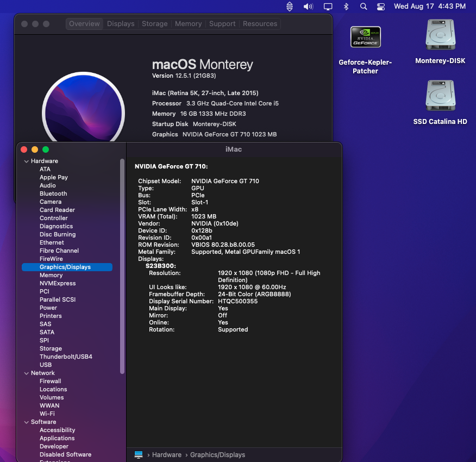Screen dimensions: 476x462
Task: Select Wi-Fi under Network
Action: [x=47, y=414]
